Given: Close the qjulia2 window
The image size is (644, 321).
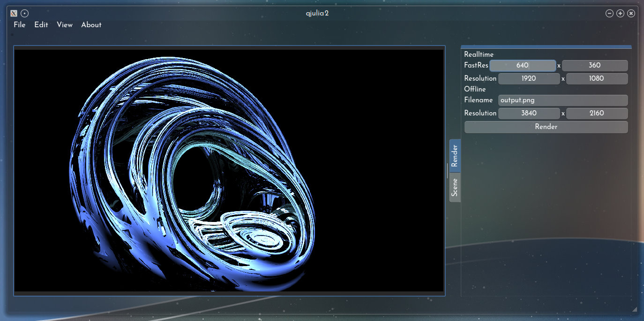Looking at the screenshot, I should click(631, 13).
